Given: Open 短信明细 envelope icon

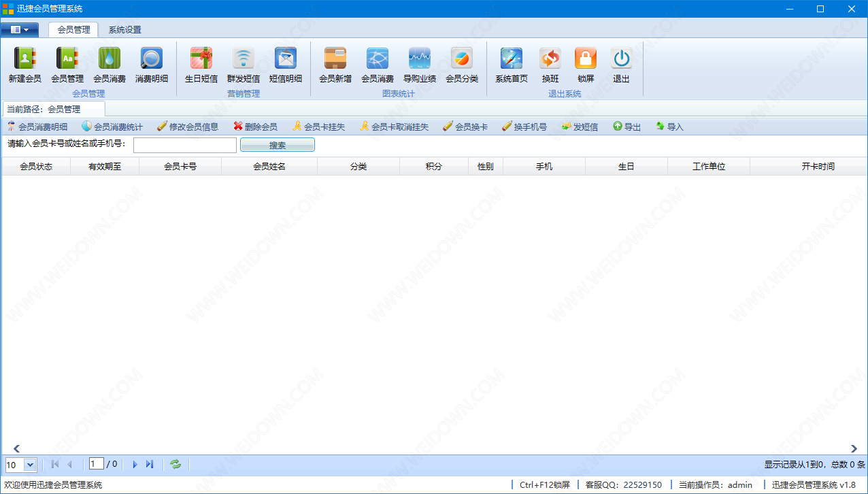Looking at the screenshot, I should tap(286, 65).
